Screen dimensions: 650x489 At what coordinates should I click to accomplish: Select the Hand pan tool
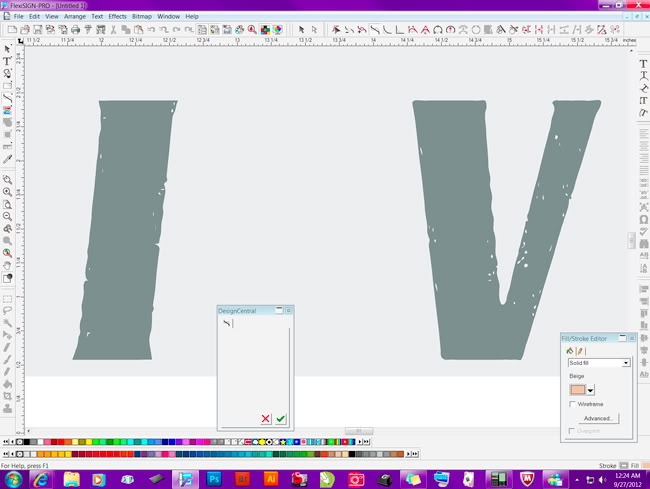pyautogui.click(x=7, y=265)
